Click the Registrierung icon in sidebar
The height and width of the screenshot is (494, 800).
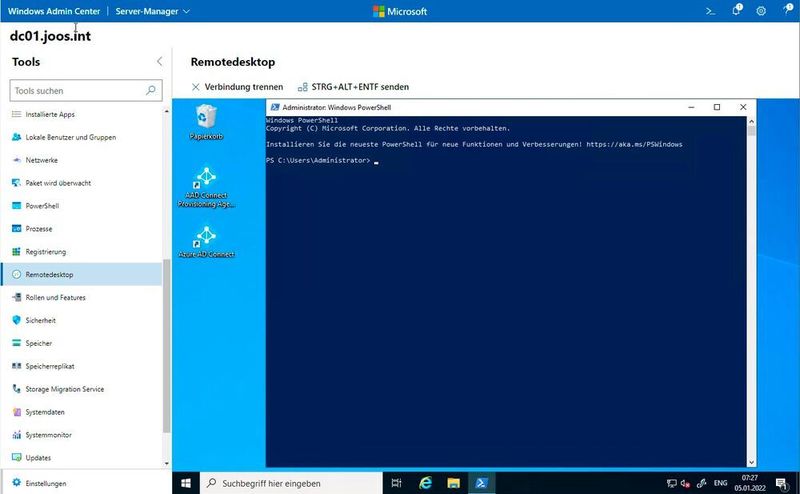16,252
